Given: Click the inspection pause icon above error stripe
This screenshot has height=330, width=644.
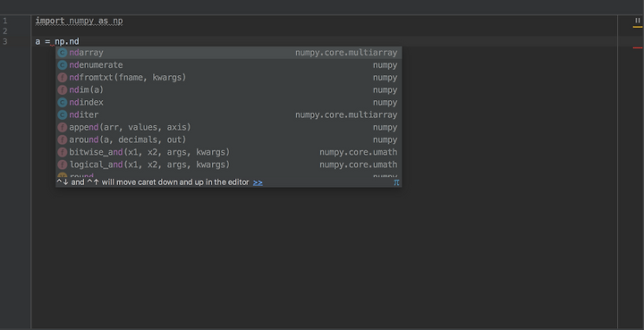Looking at the screenshot, I should [x=638, y=20].
